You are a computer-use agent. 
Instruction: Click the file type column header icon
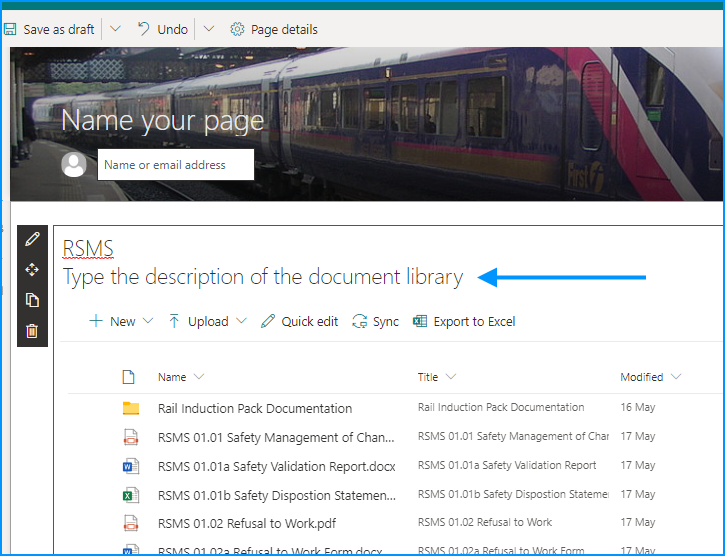[x=129, y=377]
